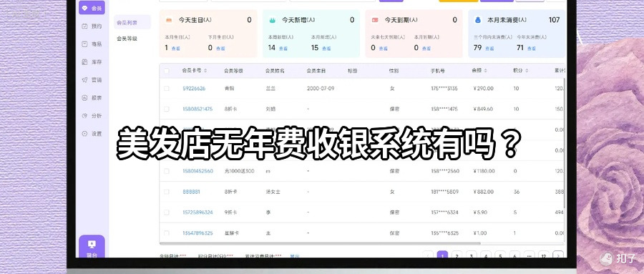Open member card number 15547896325
The image size is (644, 274).
point(197,233)
